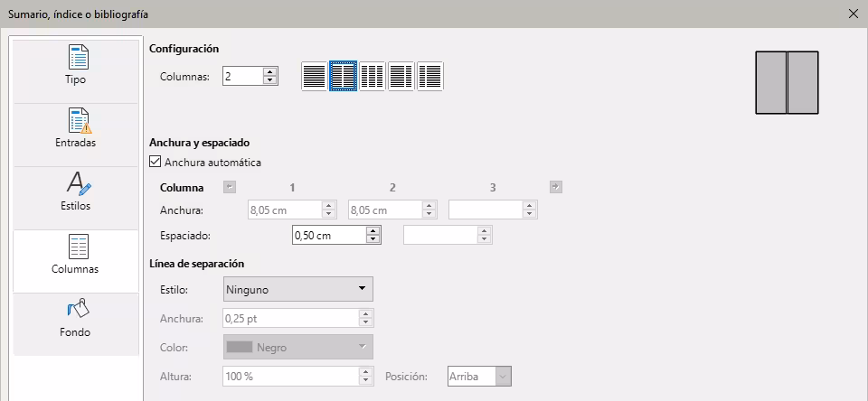
Task: Choose two-column preset with wider left column
Action: (x=401, y=77)
